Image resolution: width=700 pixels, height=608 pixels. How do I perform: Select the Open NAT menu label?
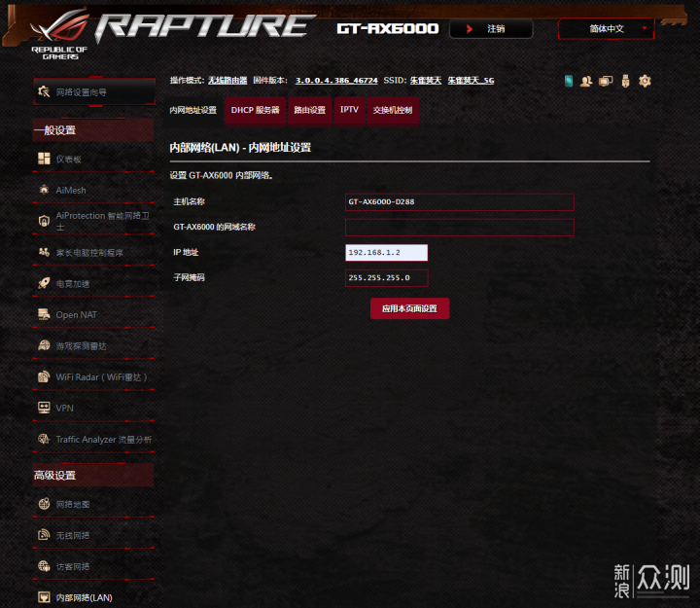77,315
